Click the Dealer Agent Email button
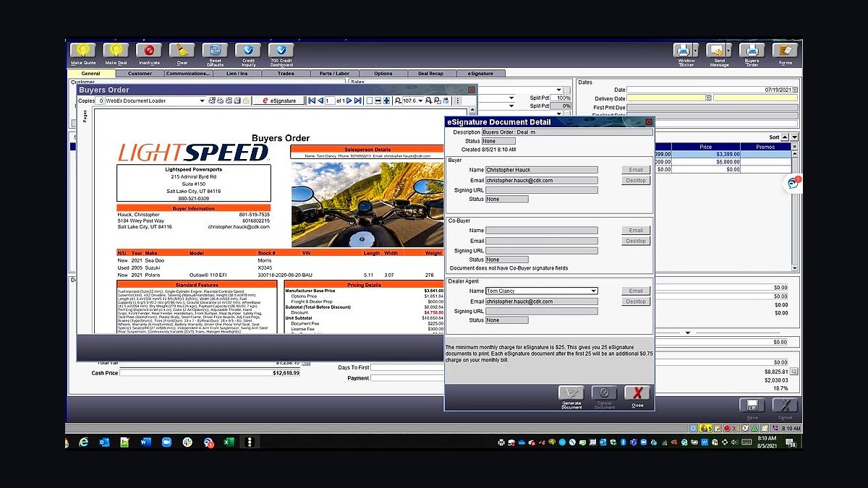The height and width of the screenshot is (488, 868). pyautogui.click(x=636, y=291)
